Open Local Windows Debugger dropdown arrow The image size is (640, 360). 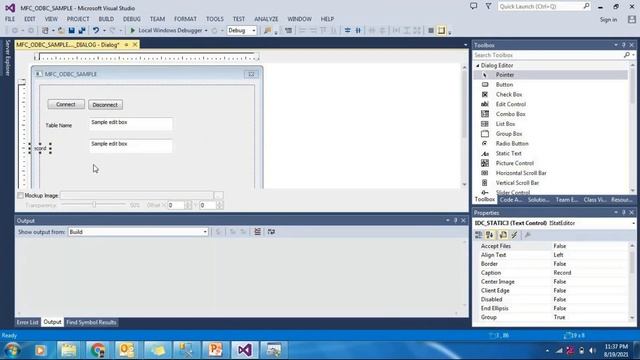tap(206, 31)
